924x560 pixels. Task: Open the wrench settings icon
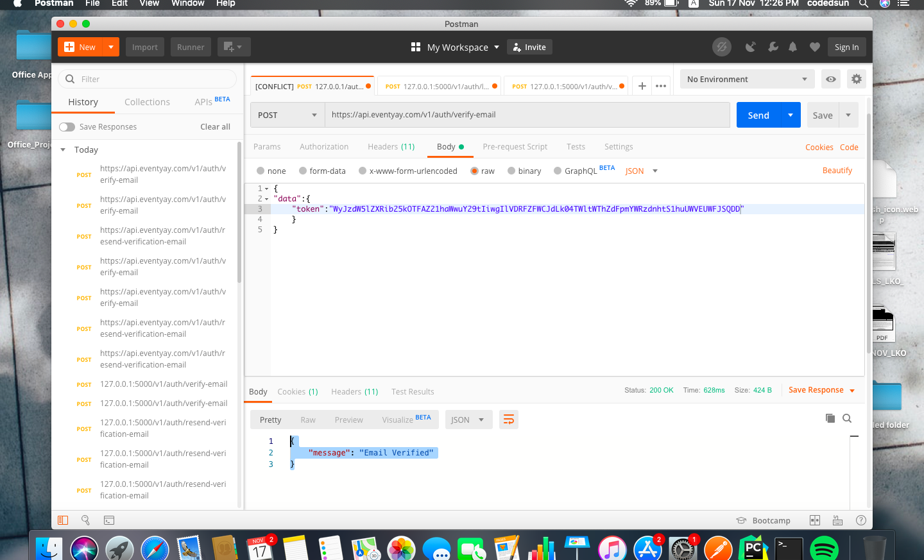click(773, 47)
